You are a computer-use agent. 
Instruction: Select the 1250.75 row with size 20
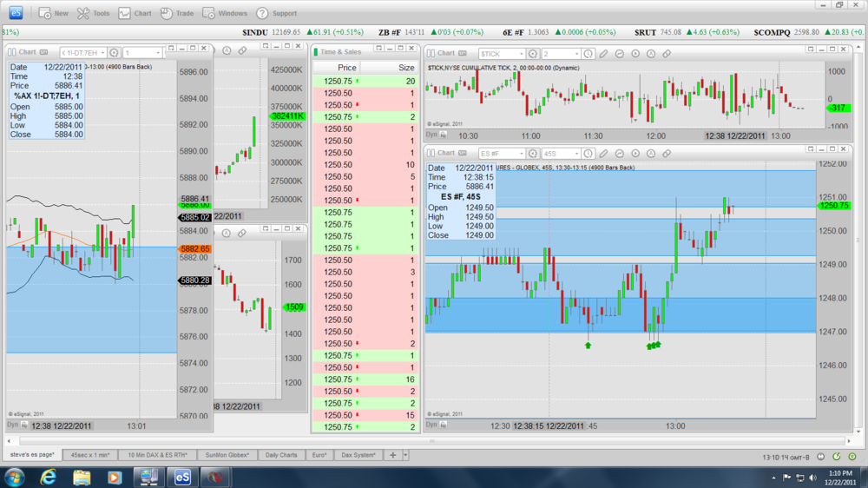point(365,82)
